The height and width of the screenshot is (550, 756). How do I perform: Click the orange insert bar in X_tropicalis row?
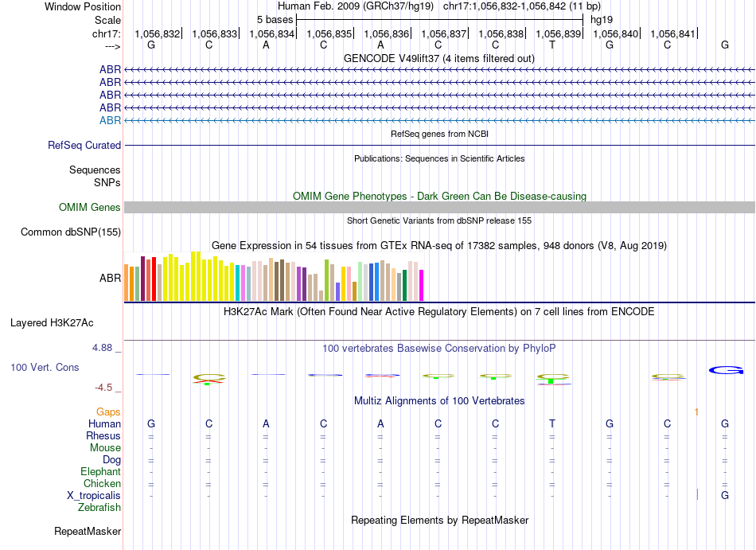pyautogui.click(x=697, y=494)
